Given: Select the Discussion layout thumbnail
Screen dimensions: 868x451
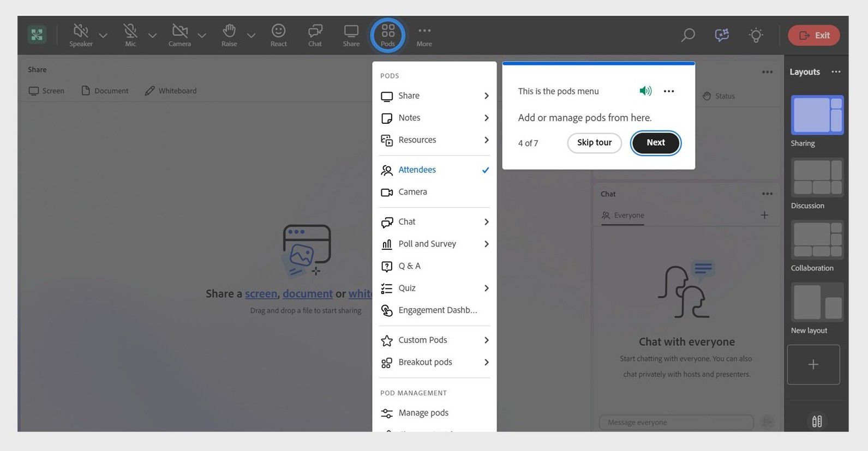Looking at the screenshot, I should [817, 178].
